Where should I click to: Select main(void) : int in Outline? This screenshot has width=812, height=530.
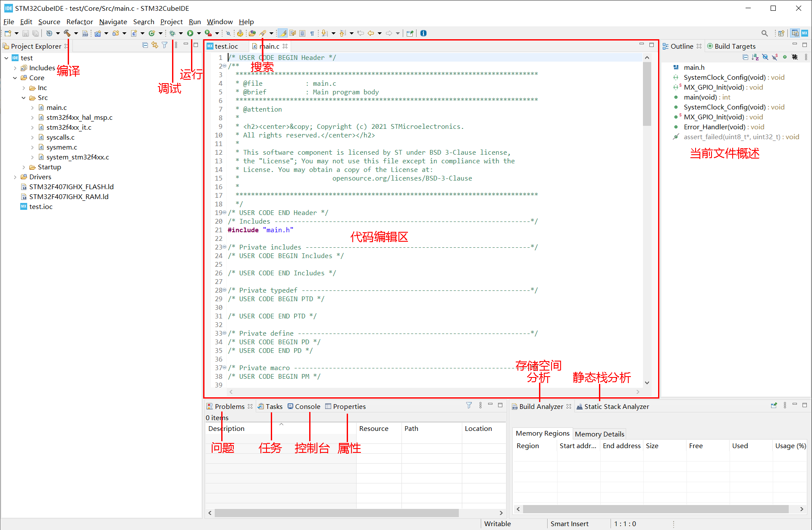click(x=707, y=97)
